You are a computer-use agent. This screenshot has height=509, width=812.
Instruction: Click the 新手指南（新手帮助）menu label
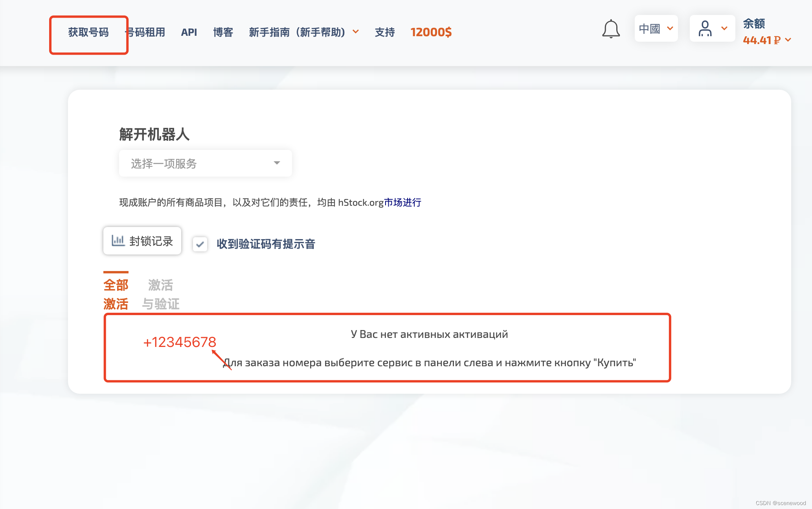coord(297,32)
